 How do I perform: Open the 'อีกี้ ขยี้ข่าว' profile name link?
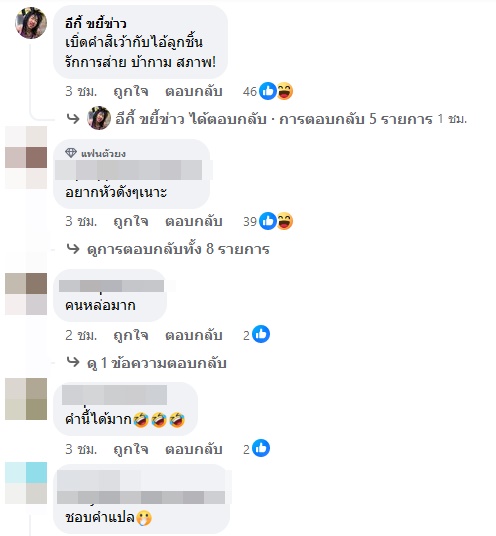point(96,23)
